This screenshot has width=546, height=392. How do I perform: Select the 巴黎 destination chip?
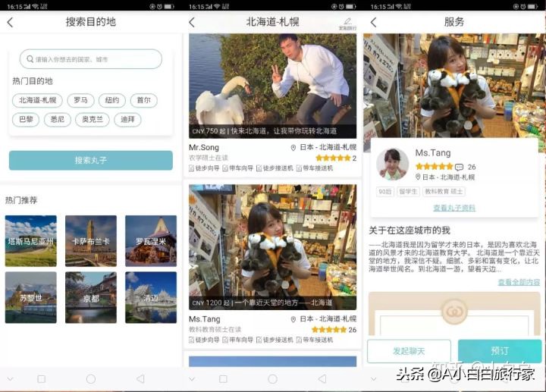26,119
